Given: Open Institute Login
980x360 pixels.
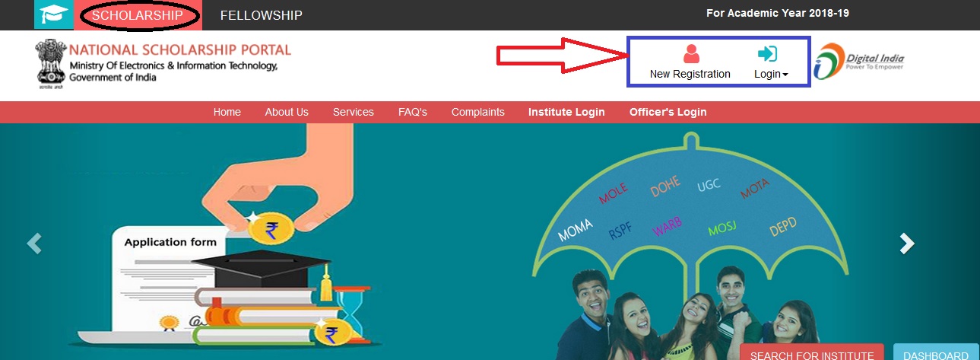Looking at the screenshot, I should (x=566, y=112).
